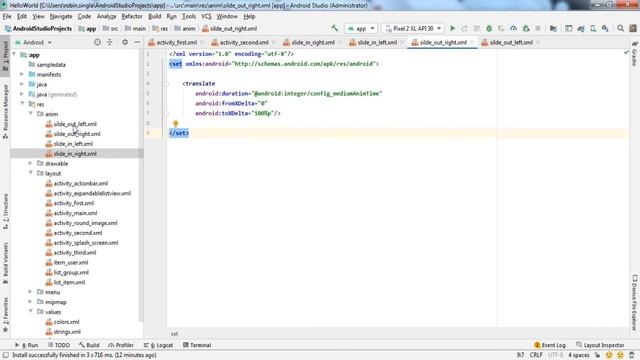Click the toXDelta attribute line in editor
This screenshot has height=360, width=640.
pyautogui.click(x=238, y=113)
